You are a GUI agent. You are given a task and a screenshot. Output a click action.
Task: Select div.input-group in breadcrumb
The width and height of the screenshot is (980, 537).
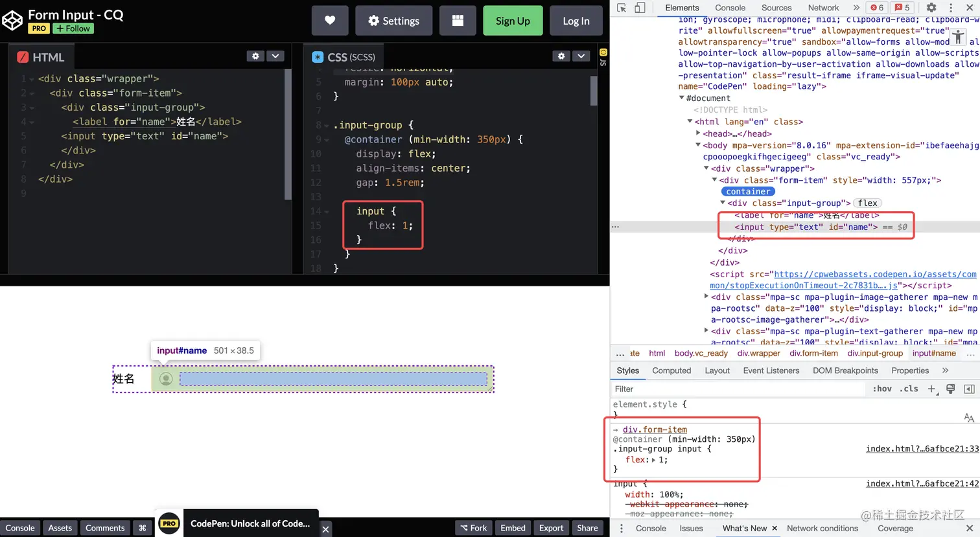coord(875,353)
